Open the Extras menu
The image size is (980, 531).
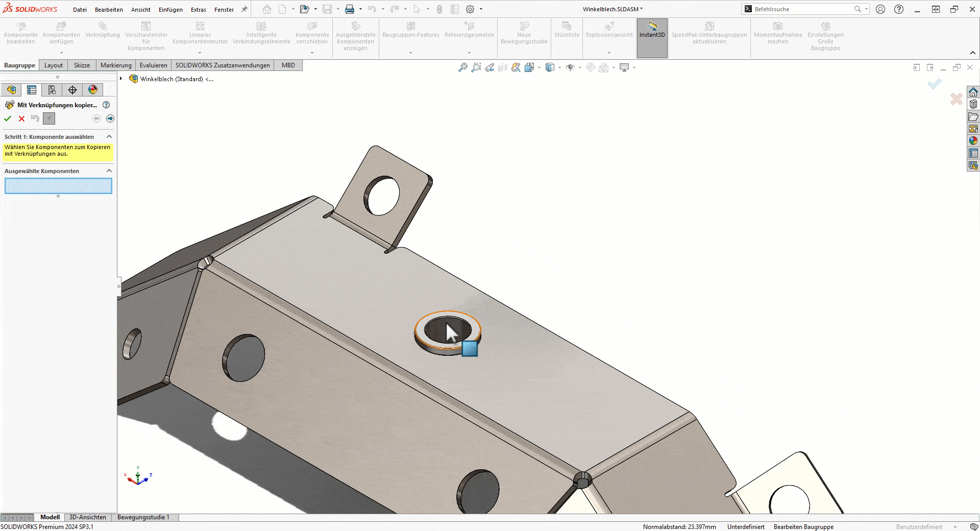(198, 9)
